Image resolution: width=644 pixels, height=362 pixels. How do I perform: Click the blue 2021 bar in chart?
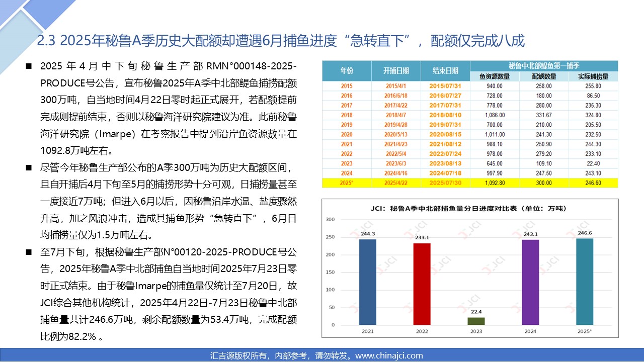click(x=367, y=282)
